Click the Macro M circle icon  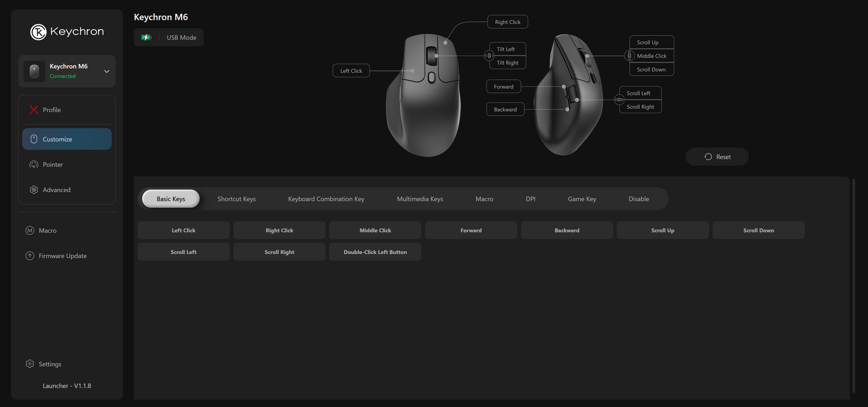[x=30, y=231]
